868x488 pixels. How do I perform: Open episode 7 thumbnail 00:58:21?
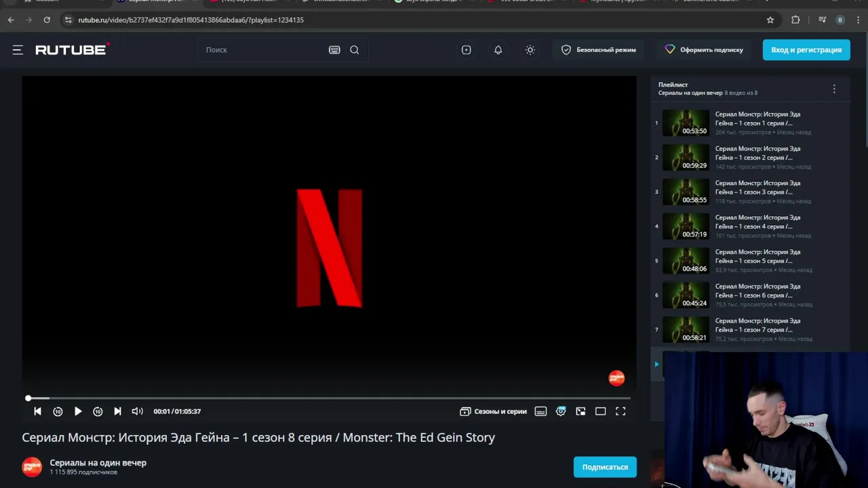pos(686,329)
